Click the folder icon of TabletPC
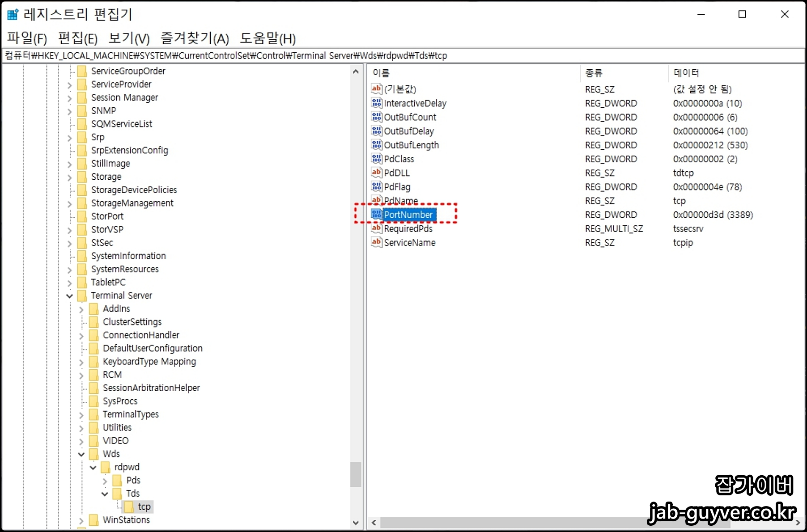The image size is (807, 532). (x=82, y=283)
